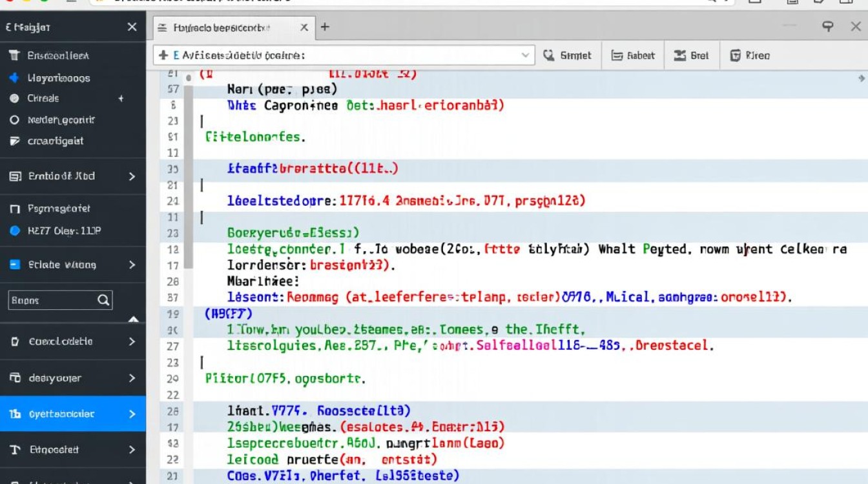
Task: Expand the Stlabe wìtcong sidebar section
Action: 132,265
